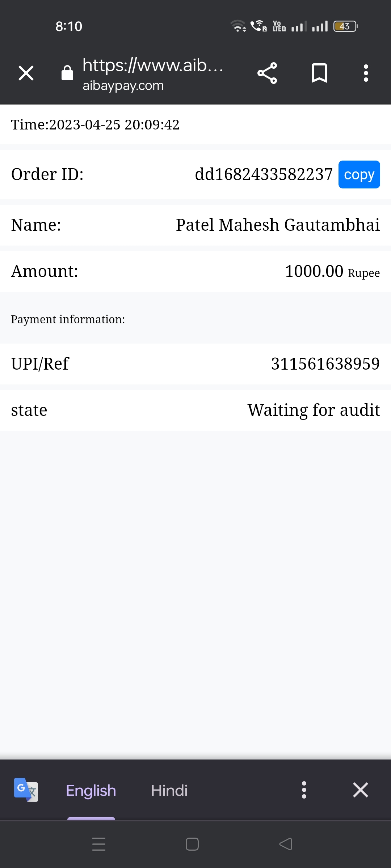Select the English translation tab
This screenshot has width=391, height=868.
(91, 791)
